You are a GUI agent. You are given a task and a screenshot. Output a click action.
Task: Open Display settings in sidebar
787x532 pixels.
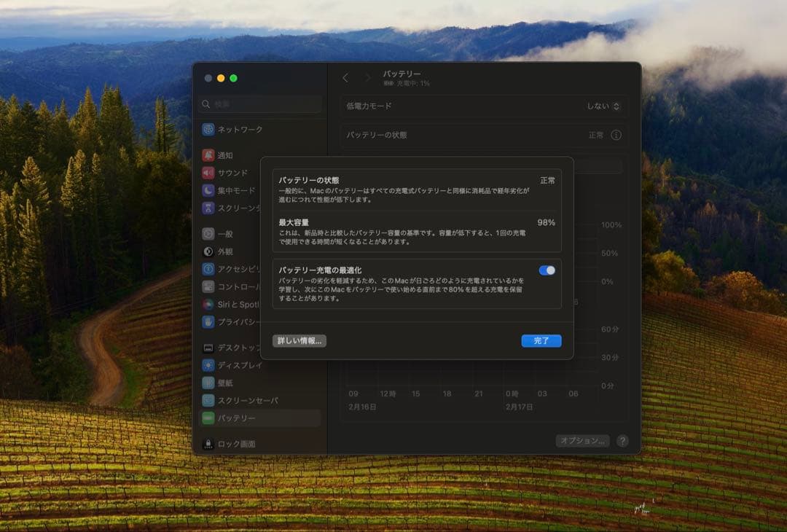pos(240,365)
